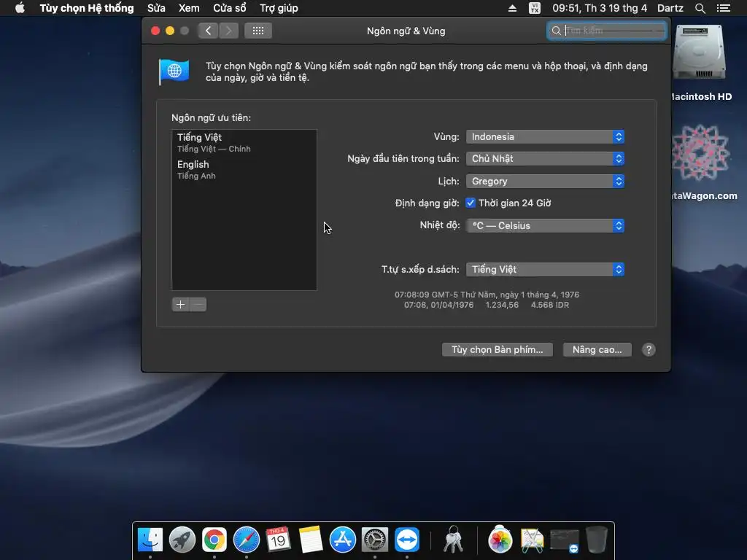Image resolution: width=747 pixels, height=560 pixels.
Task: Go back with the left chevron button
Action: pos(208,31)
